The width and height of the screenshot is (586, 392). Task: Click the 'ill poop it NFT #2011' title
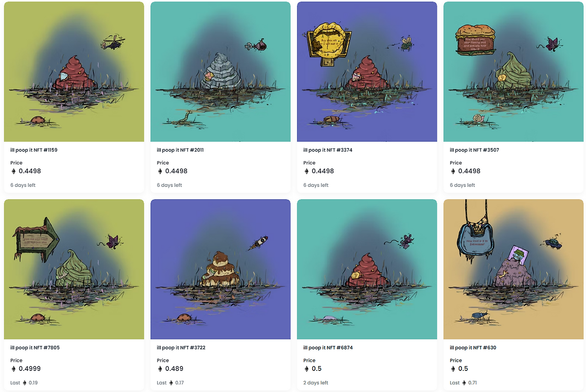tap(180, 150)
